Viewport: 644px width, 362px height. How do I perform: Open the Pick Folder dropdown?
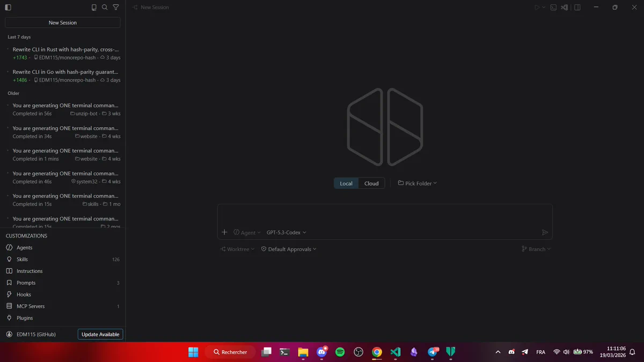418,183
